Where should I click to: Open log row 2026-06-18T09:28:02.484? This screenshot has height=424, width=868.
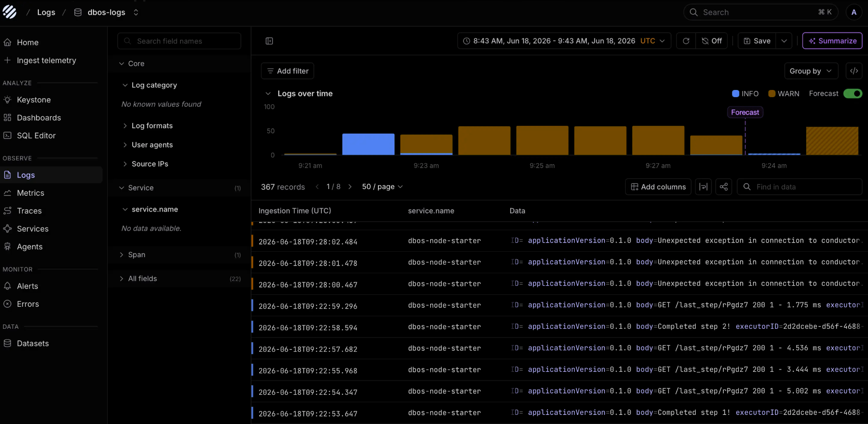pos(560,241)
